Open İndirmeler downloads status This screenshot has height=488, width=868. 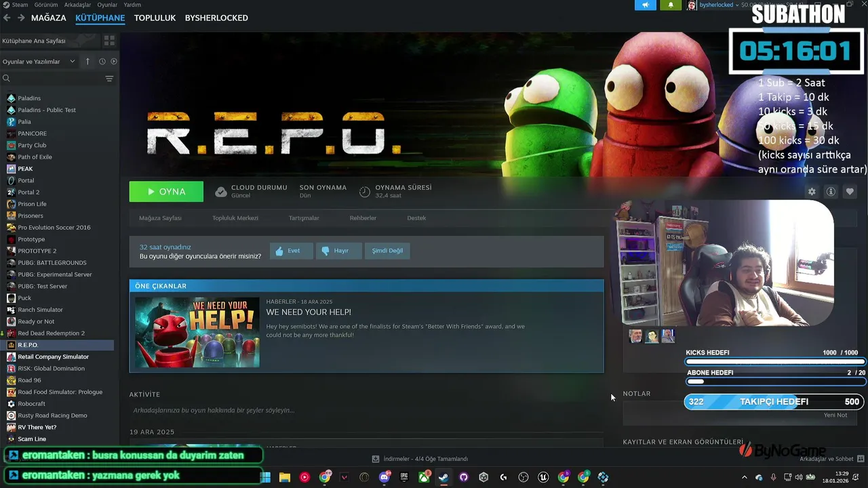(x=420, y=459)
